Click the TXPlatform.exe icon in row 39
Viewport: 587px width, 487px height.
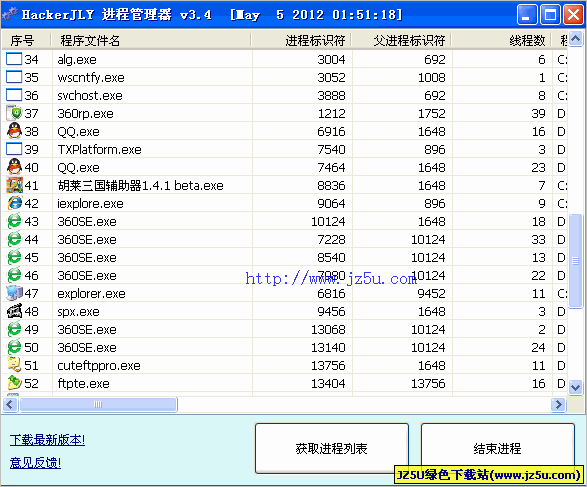point(14,149)
